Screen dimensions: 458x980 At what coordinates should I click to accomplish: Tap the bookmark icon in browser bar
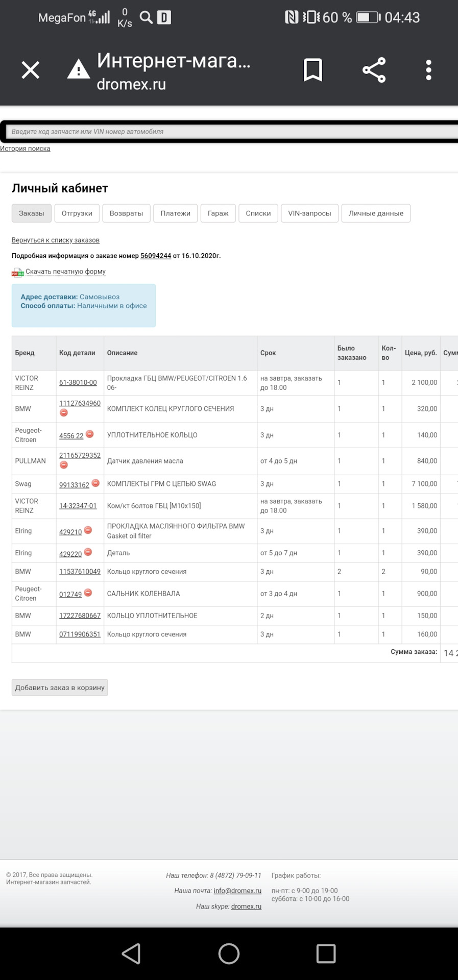point(312,70)
